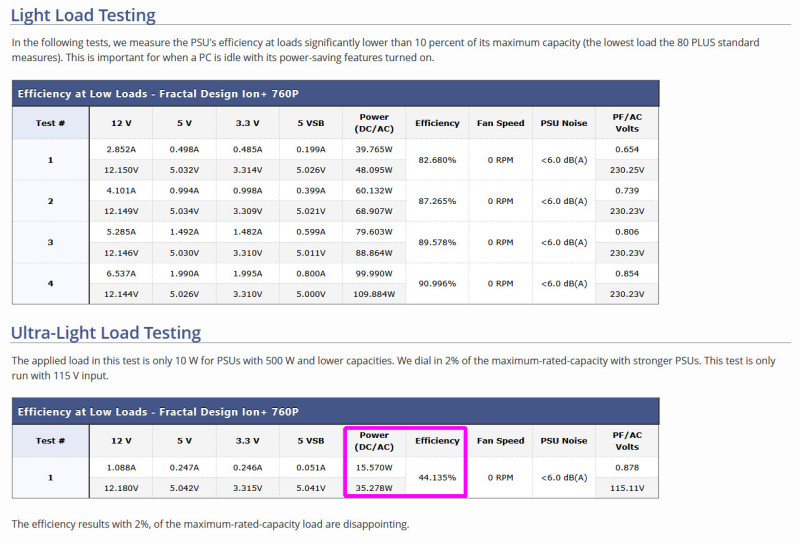The width and height of the screenshot is (800, 544).
Task: Click the 35.278W power value
Action: [x=374, y=488]
